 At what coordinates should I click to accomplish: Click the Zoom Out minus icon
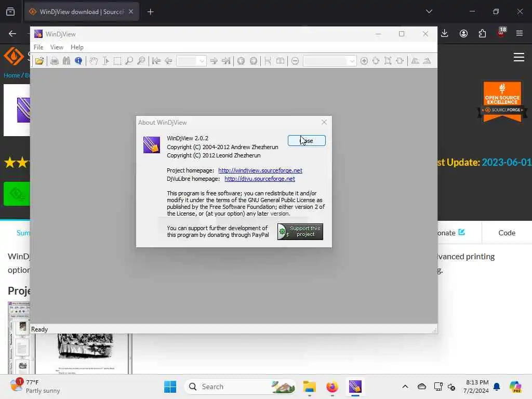pos(295,61)
